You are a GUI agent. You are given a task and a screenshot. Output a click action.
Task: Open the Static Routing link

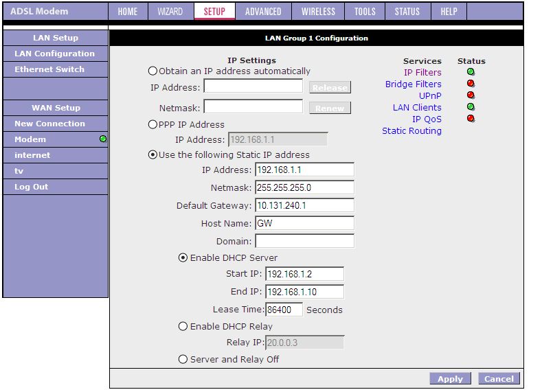coord(411,131)
